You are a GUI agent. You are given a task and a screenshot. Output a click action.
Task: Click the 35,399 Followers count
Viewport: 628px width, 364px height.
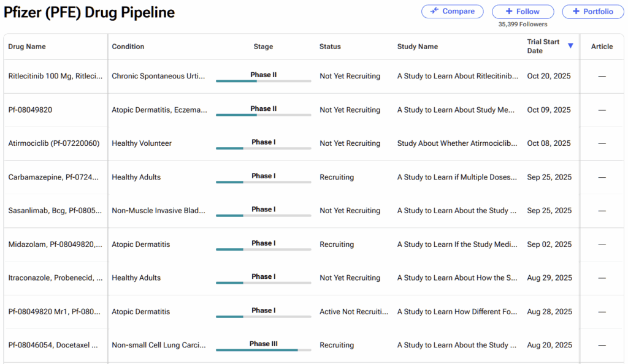523,25
